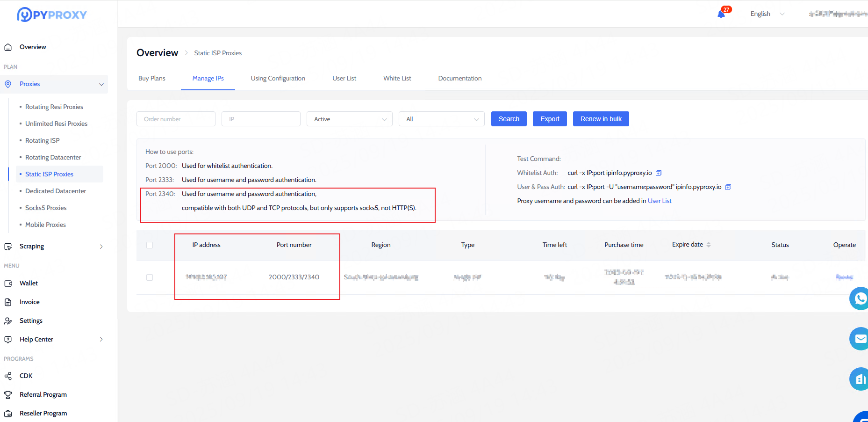Sort by Expire date arrows
This screenshot has width=868, height=422.
[709, 245]
